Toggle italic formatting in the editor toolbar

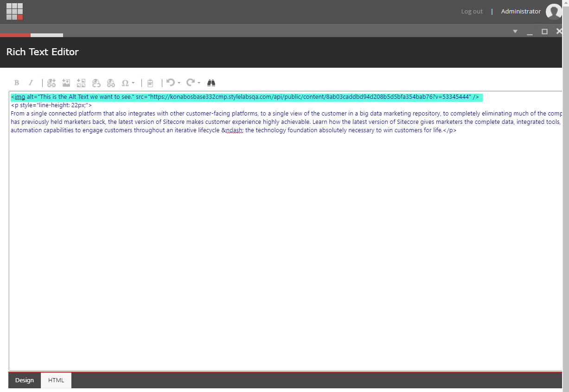point(31,83)
